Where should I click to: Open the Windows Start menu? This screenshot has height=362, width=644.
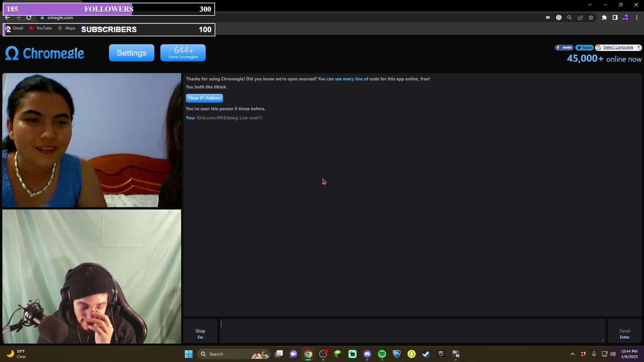[189, 354]
